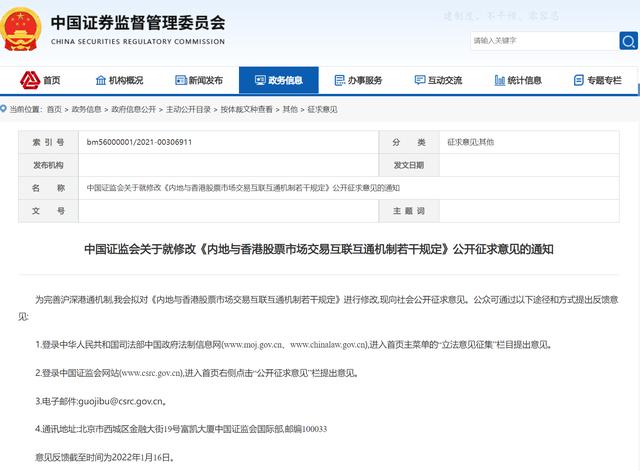Click the email guojibu@csrc.gov.cn
640x471 pixels.
(120, 402)
